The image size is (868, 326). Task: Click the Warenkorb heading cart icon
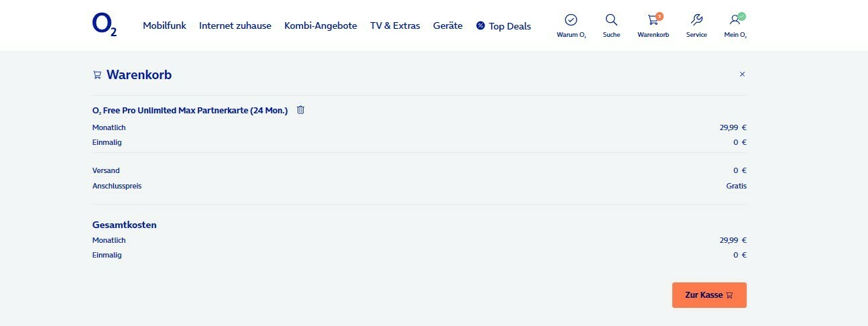(97, 75)
